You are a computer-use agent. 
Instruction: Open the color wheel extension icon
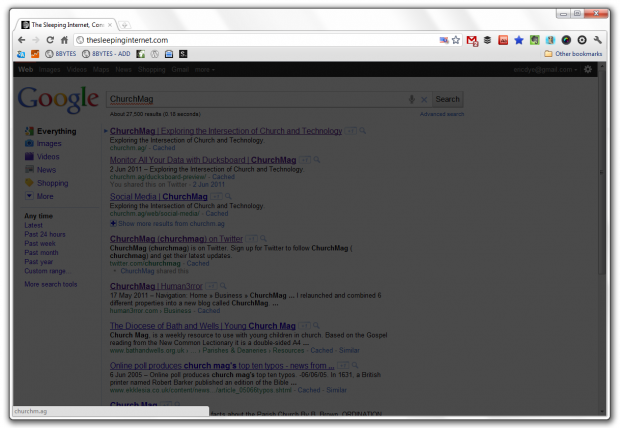click(566, 40)
